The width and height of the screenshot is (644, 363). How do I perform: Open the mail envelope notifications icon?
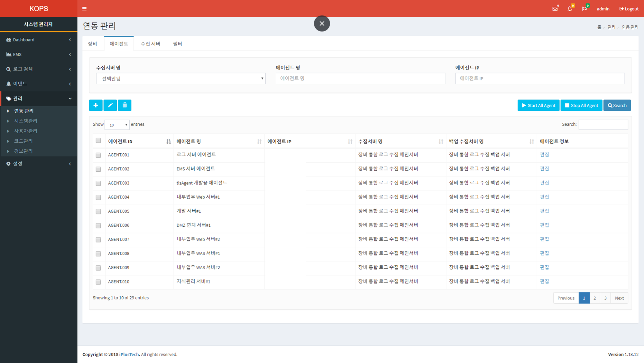555,9
